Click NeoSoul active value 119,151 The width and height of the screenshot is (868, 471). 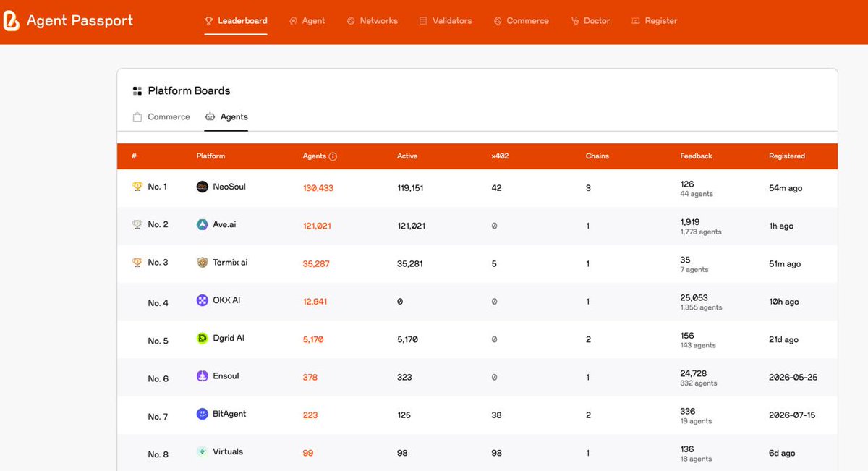coord(410,188)
